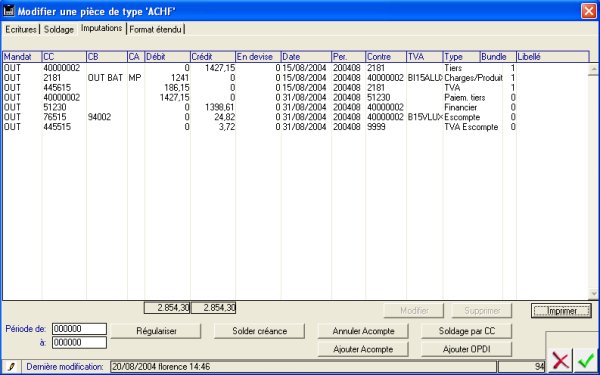This screenshot has height=375, width=600.
Task: Click the Imprimer button
Action: coord(561,311)
